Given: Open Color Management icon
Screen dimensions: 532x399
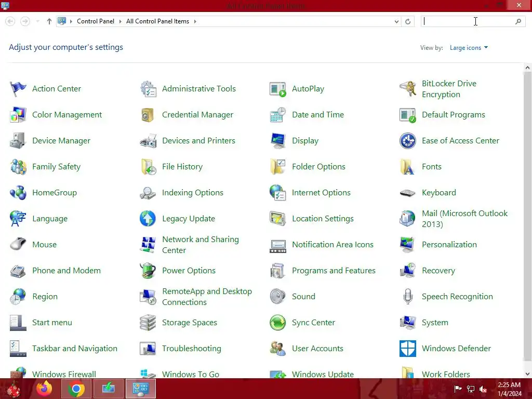Looking at the screenshot, I should coord(18,115).
